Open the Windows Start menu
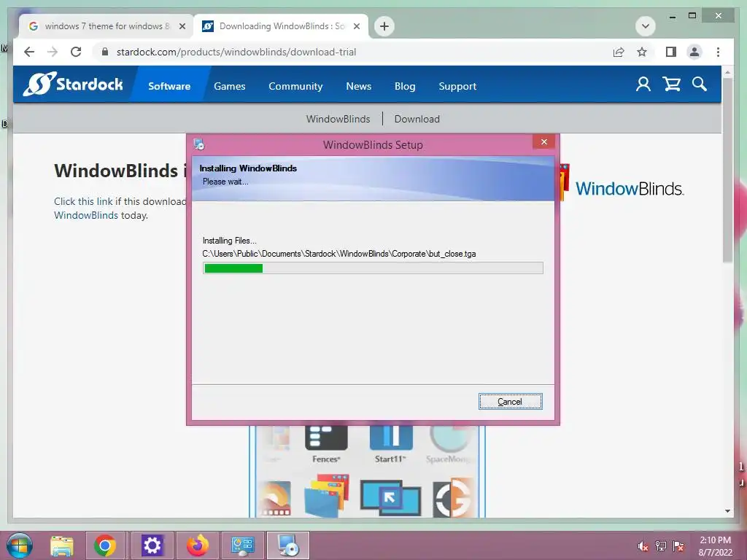 click(20, 545)
